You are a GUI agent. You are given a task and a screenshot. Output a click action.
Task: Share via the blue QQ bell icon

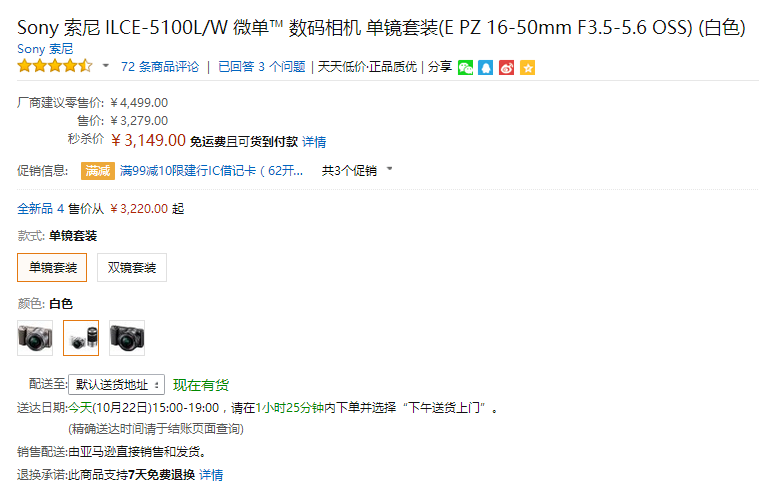[x=486, y=68]
